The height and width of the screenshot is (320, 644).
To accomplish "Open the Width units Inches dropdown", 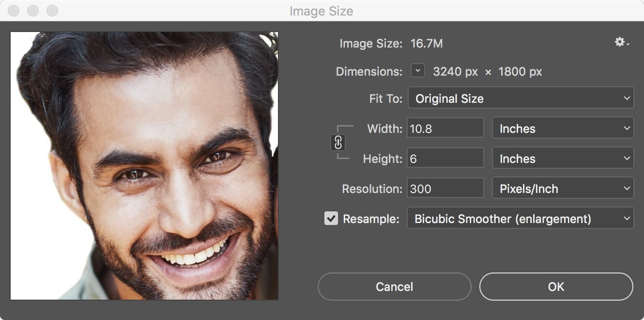I will click(563, 128).
